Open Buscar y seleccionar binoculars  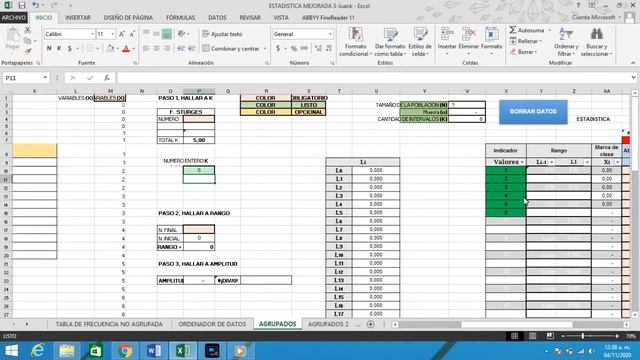pyautogui.click(x=596, y=42)
